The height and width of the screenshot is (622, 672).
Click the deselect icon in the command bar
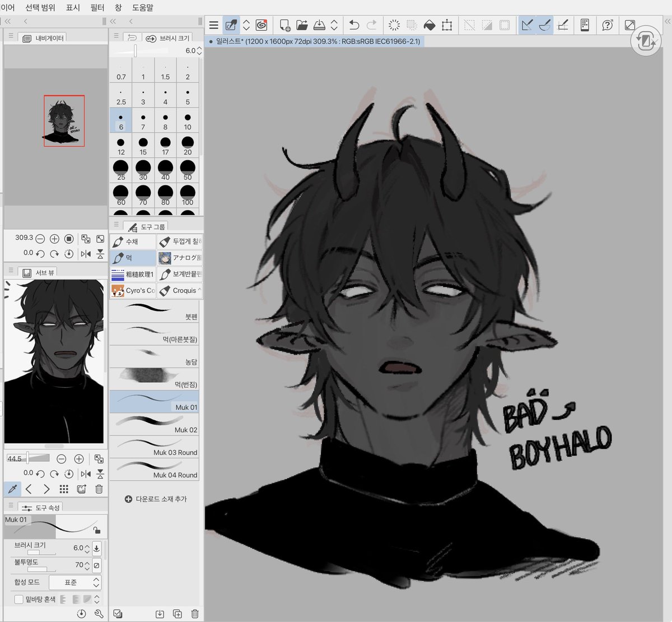point(469,25)
